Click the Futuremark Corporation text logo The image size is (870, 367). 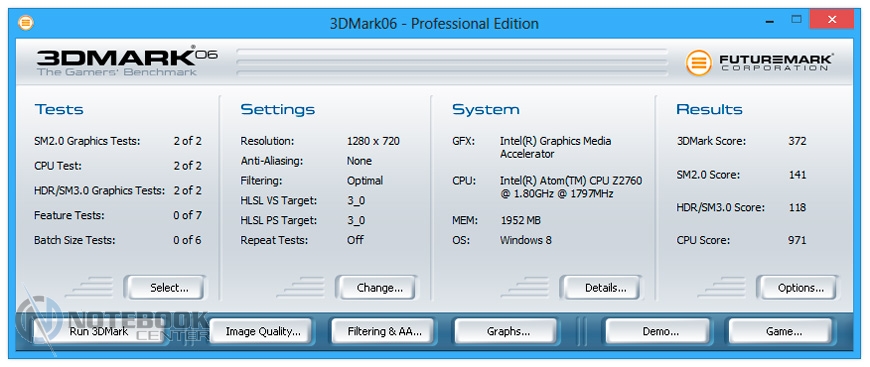[x=776, y=62]
